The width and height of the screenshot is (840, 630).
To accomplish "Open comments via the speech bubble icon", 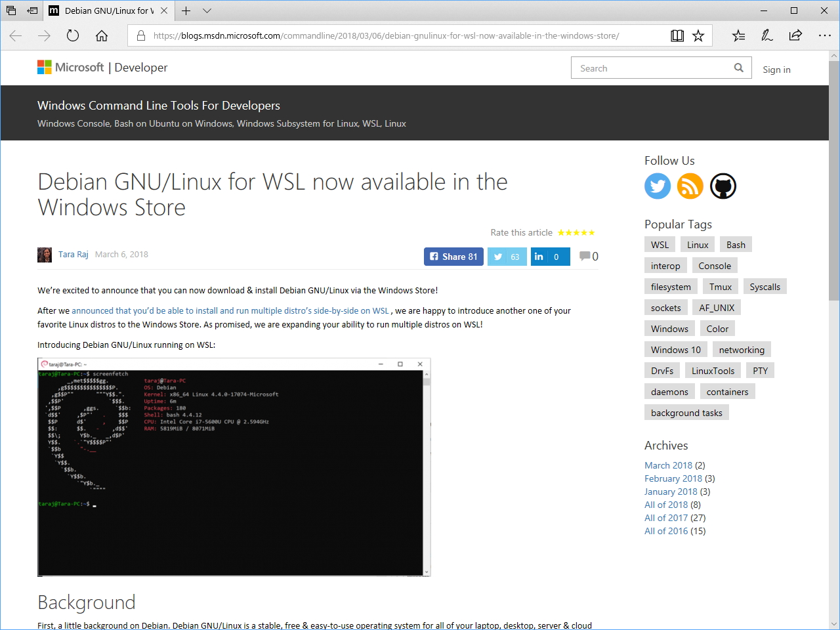I will (586, 256).
